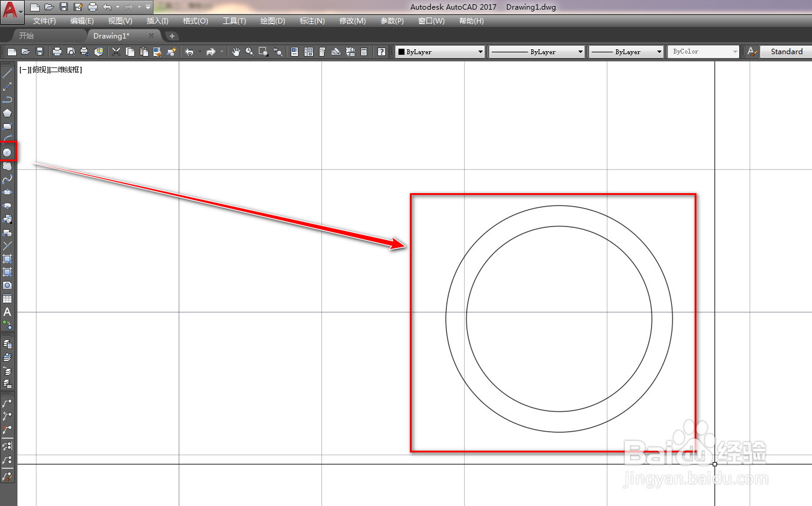Close the Drawing1* tab

(152, 36)
